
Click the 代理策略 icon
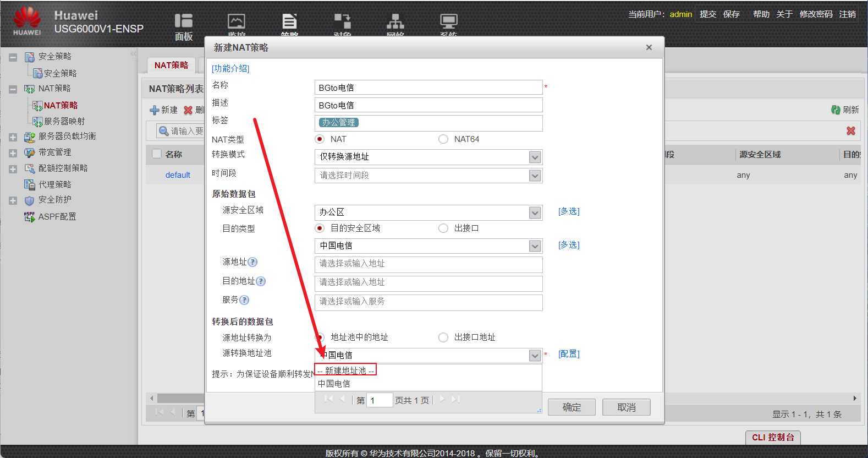tap(30, 184)
